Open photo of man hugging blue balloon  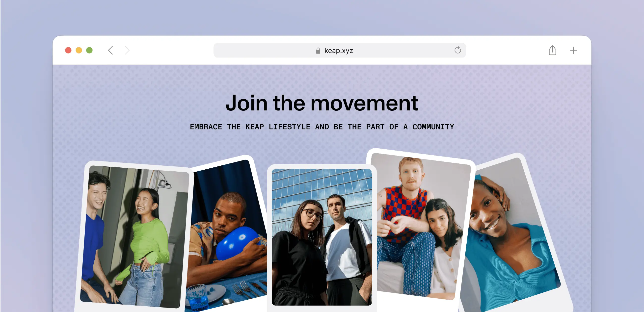[226, 235]
